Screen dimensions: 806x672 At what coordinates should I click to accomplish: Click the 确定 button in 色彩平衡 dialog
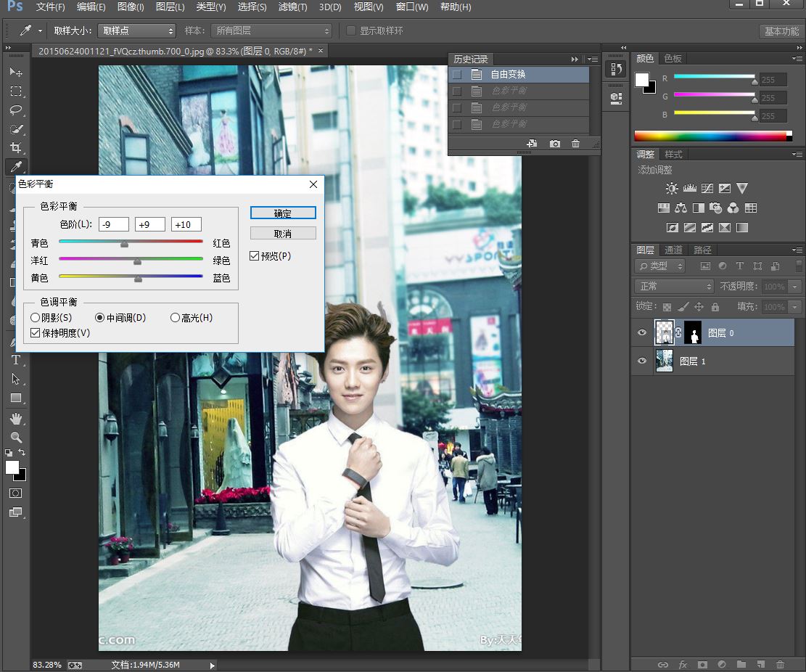point(283,213)
